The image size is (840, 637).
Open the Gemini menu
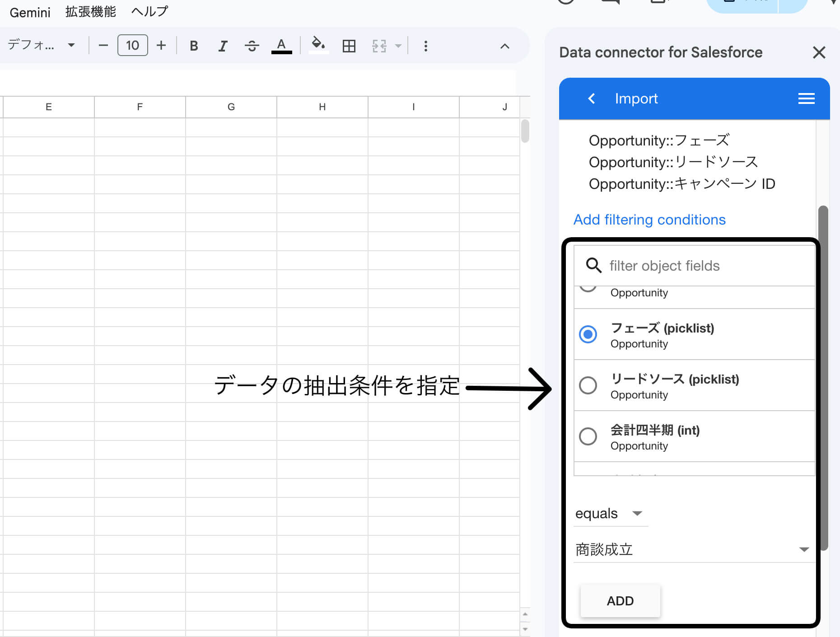(29, 12)
